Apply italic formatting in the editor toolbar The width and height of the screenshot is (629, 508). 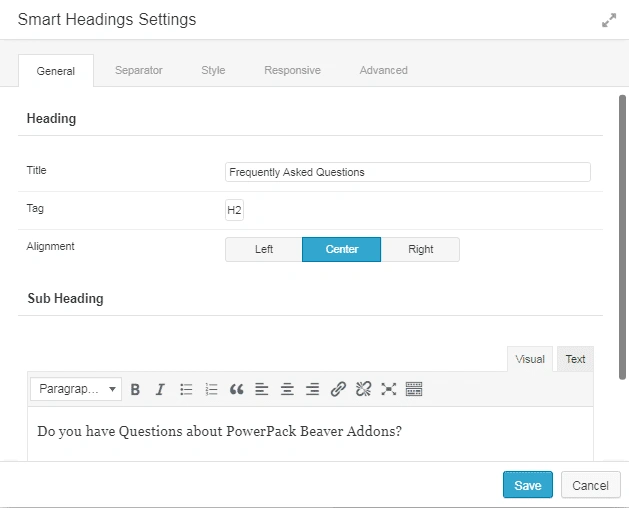click(160, 389)
